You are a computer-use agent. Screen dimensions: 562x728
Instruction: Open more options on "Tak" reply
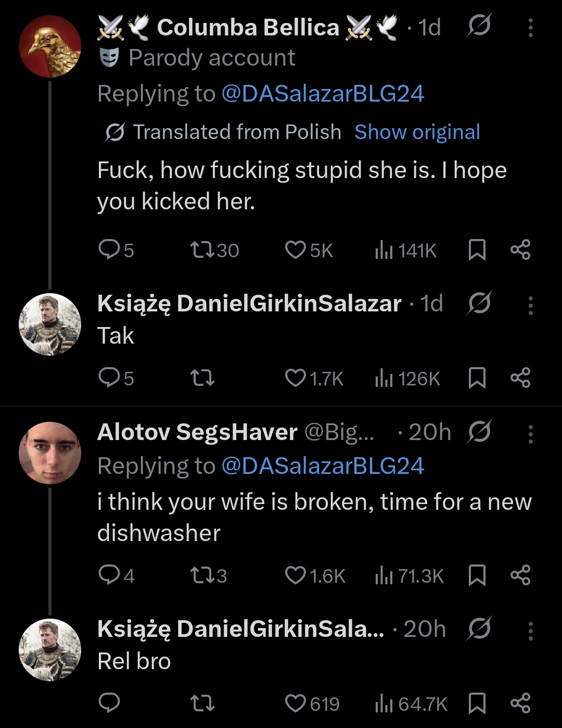coord(530,305)
